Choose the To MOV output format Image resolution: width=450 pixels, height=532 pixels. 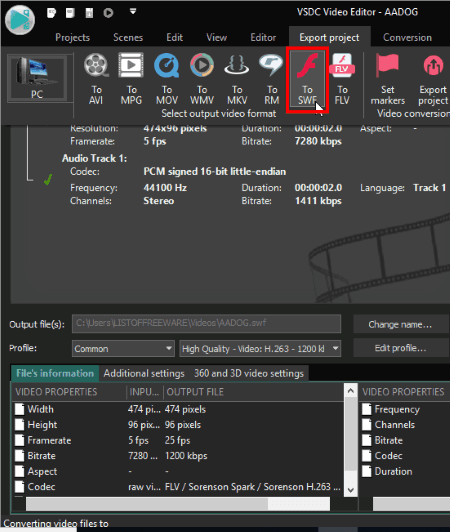(167, 79)
